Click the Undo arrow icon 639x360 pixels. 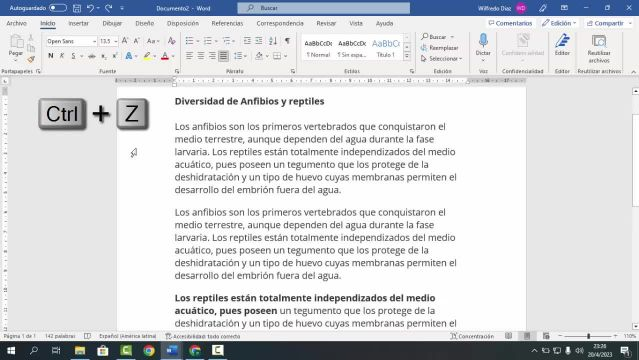90,8
